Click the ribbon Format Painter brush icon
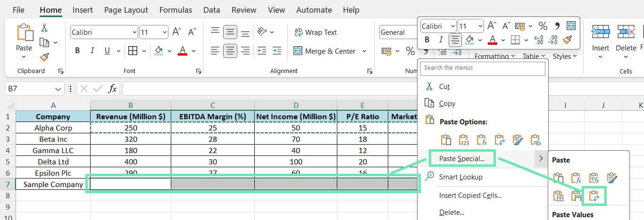Image resolution: width=644 pixels, height=220 pixels. [x=44, y=57]
